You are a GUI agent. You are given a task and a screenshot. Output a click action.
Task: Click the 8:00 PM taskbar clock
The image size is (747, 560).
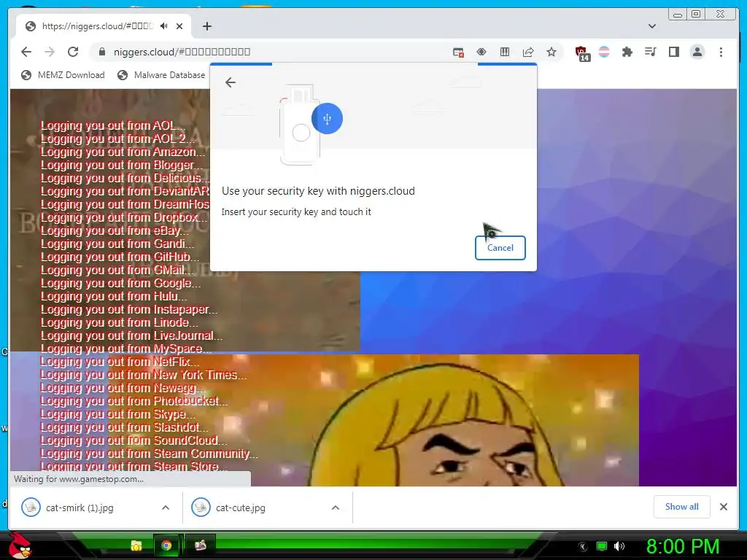682,547
